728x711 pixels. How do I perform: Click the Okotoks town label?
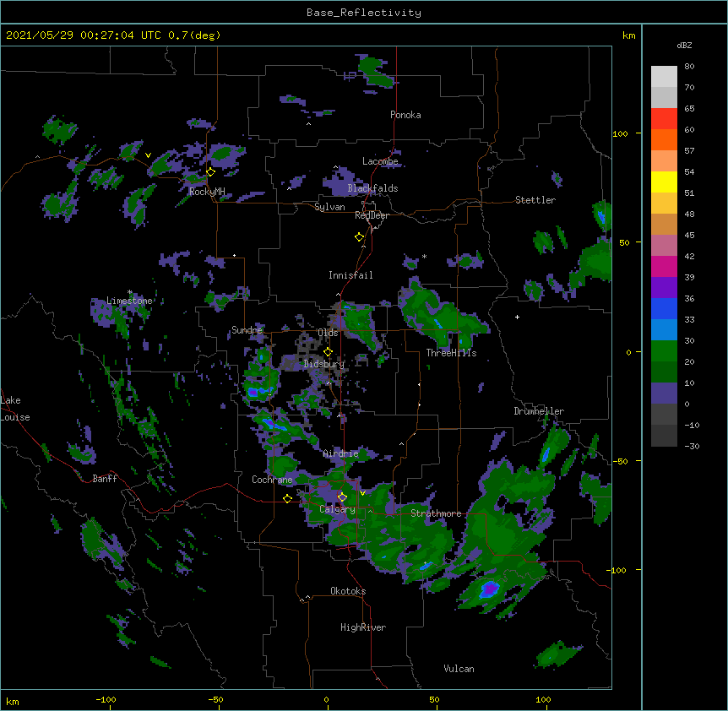tap(348, 591)
